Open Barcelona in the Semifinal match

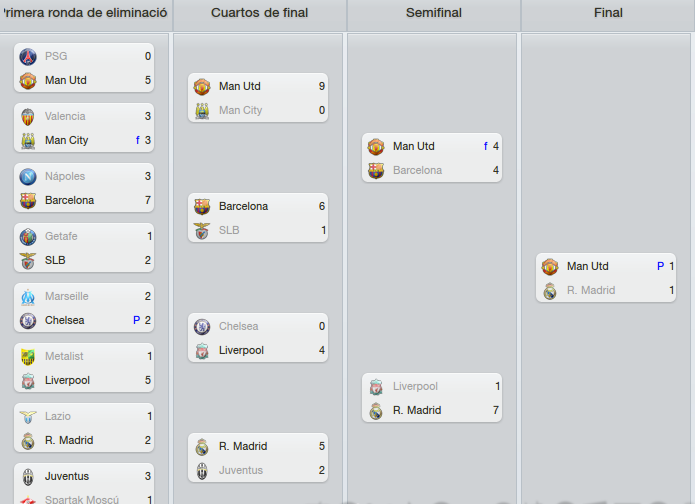tap(418, 170)
